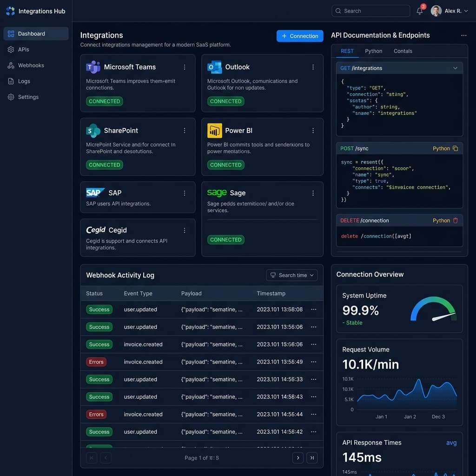Open the notifications bell icon
Viewport: 476px width, 476px height.
(419, 11)
